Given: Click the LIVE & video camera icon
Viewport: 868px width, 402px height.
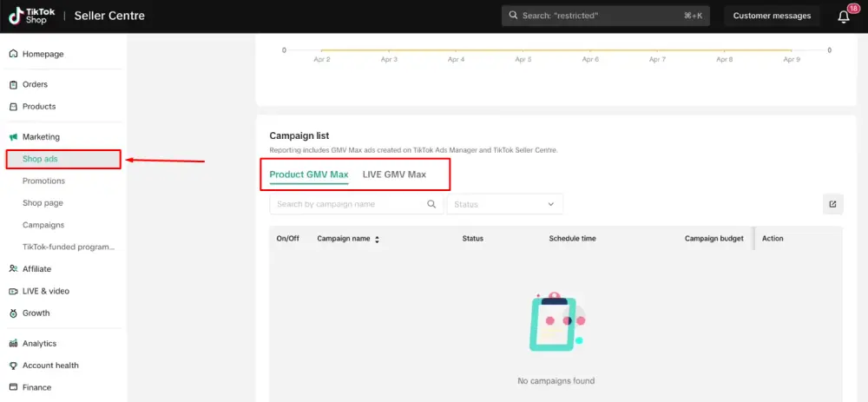Looking at the screenshot, I should click(x=13, y=291).
